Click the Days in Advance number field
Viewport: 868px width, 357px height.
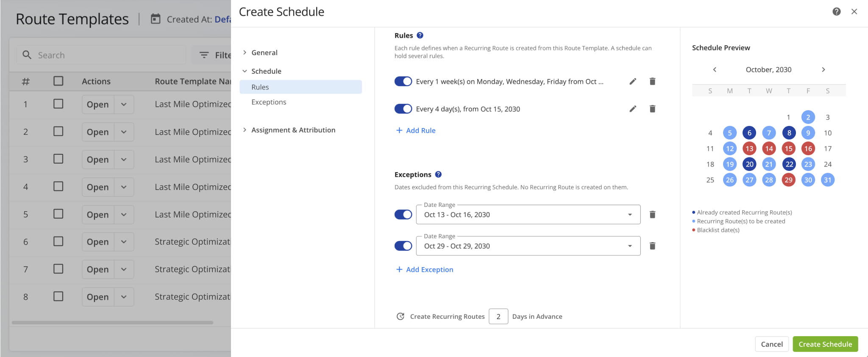pyautogui.click(x=498, y=316)
